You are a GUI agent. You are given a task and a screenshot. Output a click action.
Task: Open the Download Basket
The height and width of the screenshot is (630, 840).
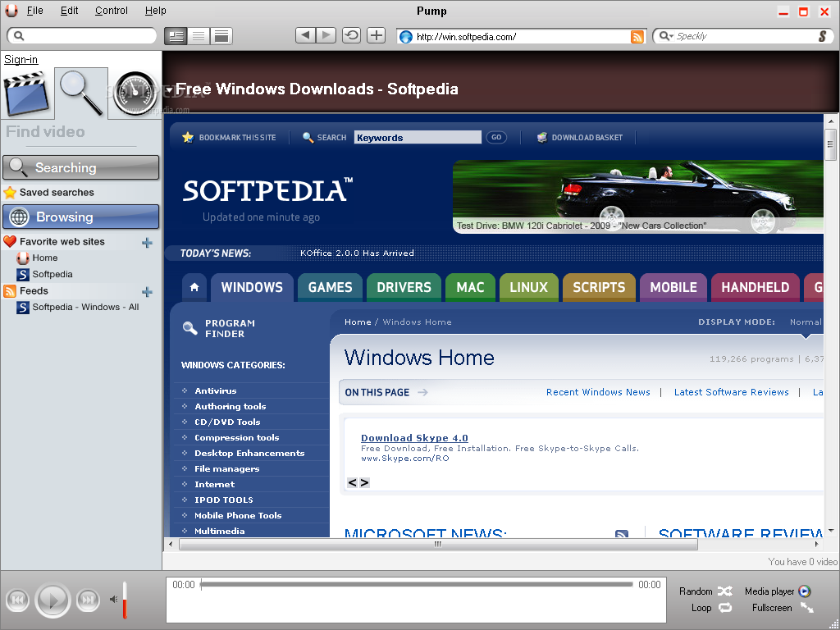pyautogui.click(x=580, y=137)
